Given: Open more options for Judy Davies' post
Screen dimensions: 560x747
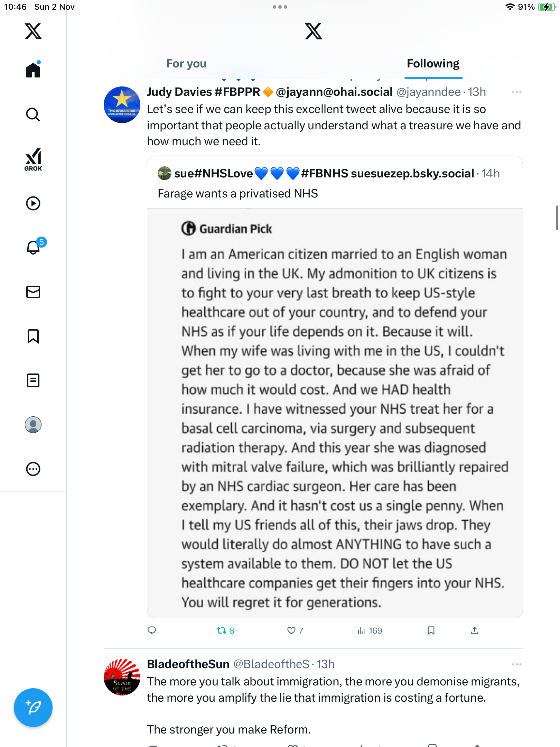Looking at the screenshot, I should tap(516, 92).
